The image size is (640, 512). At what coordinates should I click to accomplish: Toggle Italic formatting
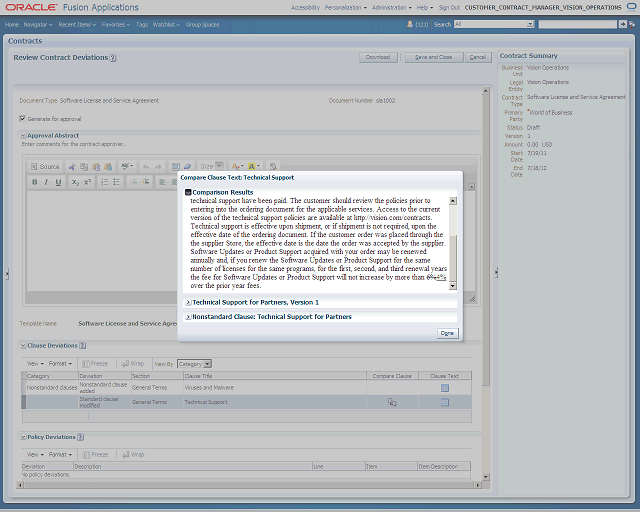(46, 182)
